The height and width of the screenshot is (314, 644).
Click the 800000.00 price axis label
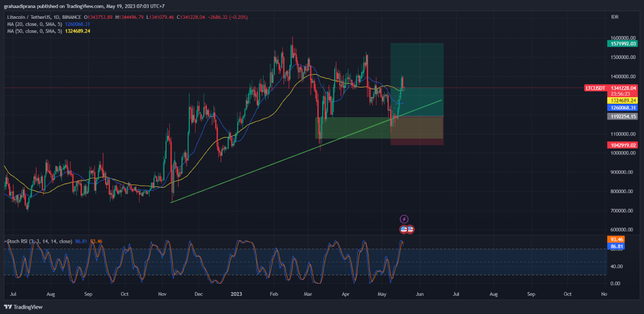tap(622, 191)
